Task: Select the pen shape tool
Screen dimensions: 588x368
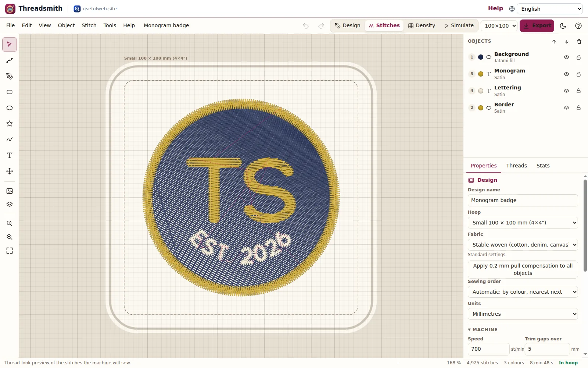Action: click(x=10, y=76)
